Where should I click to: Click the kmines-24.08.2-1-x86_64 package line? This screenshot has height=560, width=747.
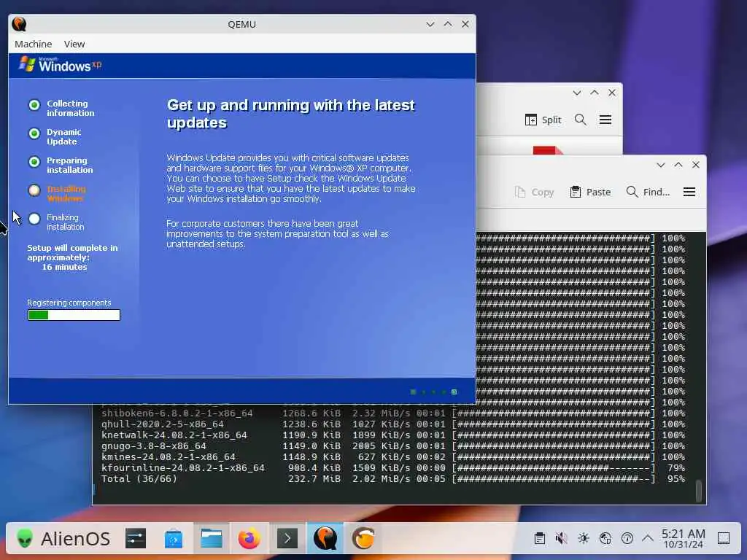click(x=393, y=457)
